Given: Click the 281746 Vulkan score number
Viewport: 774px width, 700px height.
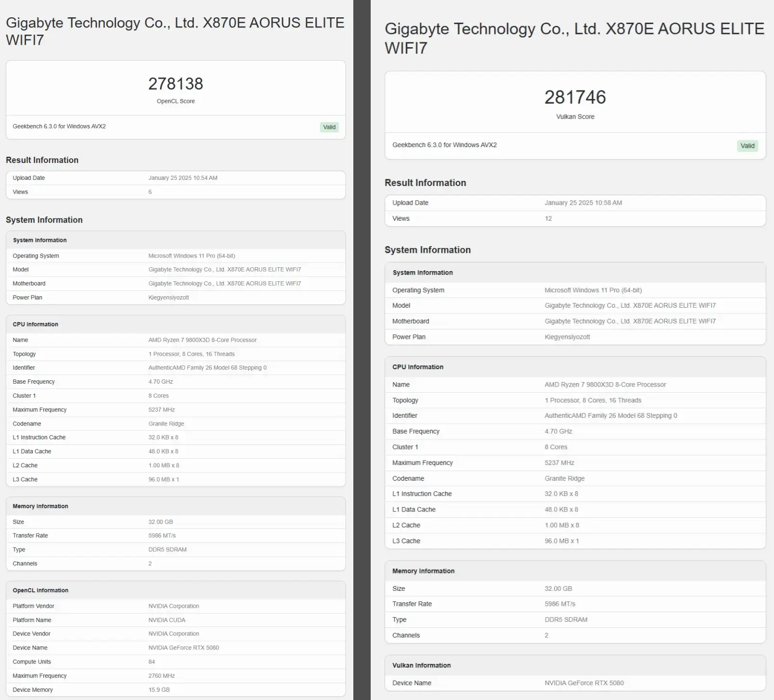Looking at the screenshot, I should click(x=575, y=97).
